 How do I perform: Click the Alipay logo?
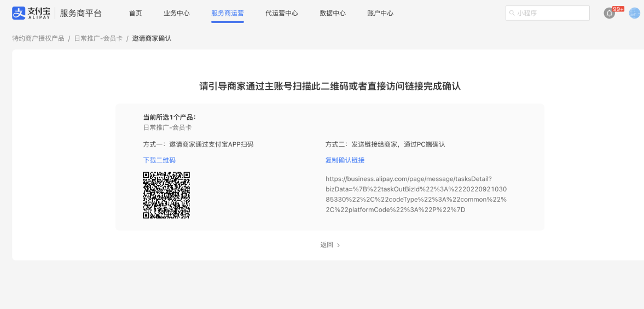[31, 13]
